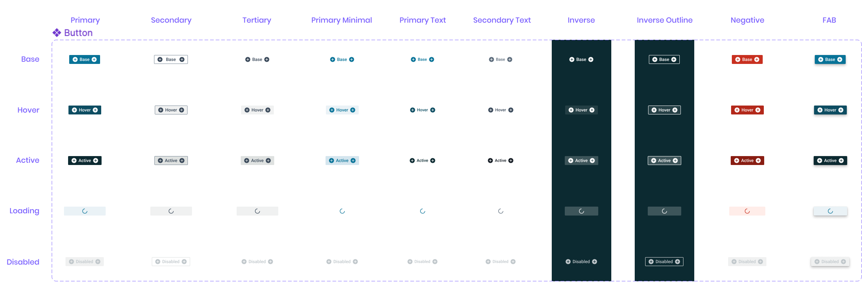The width and height of the screenshot is (868, 288).
Task: Select the Primary column heading
Action: (x=85, y=20)
